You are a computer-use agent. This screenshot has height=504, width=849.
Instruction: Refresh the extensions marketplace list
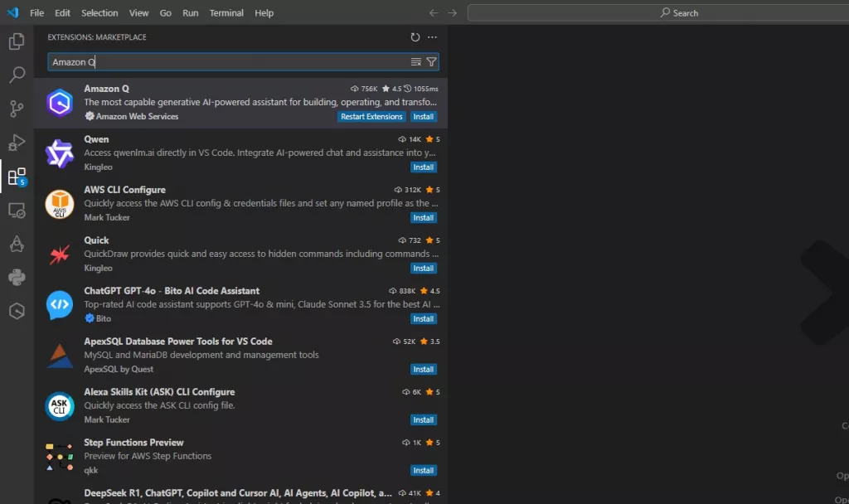(x=415, y=37)
